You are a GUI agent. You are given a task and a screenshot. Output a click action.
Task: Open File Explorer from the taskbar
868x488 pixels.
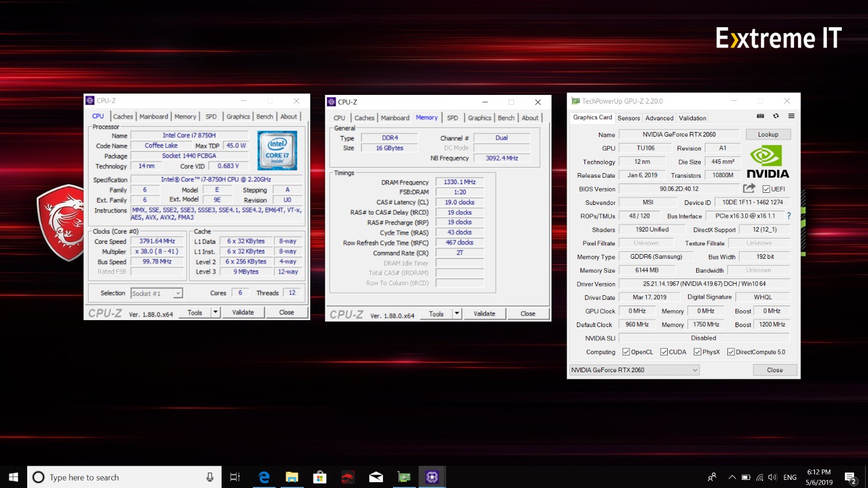click(x=292, y=477)
